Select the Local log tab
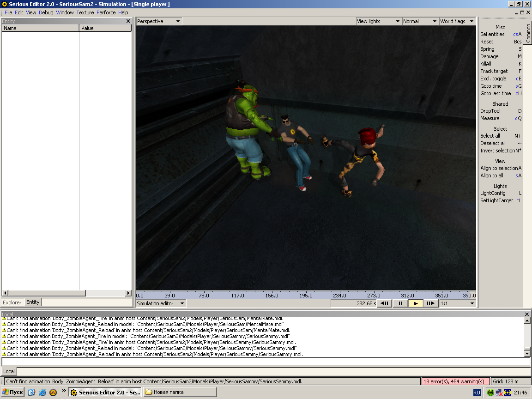This screenshot has width=532, height=399. (9, 371)
